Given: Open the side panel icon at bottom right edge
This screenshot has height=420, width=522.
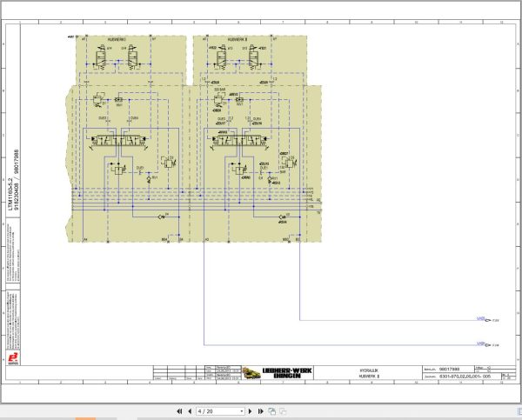Looking at the screenshot, I should pyautogui.click(x=519, y=411).
